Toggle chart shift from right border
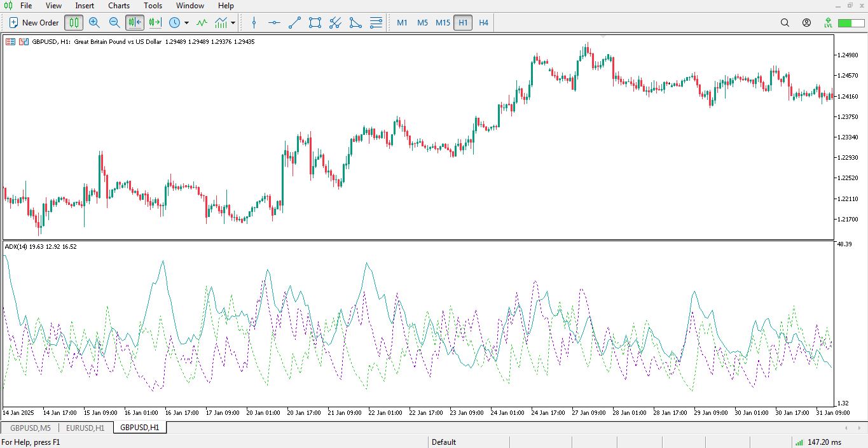This screenshot has width=868, height=448. [x=155, y=22]
